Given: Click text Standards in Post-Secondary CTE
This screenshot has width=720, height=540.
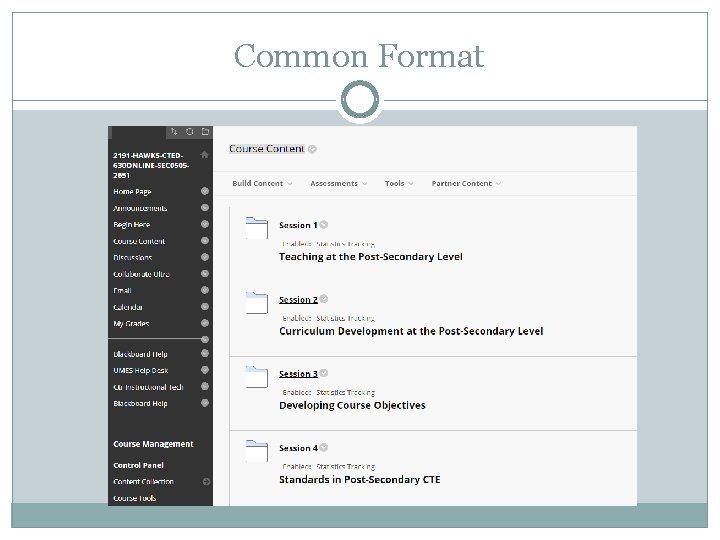Looking at the screenshot, I should point(360,480).
